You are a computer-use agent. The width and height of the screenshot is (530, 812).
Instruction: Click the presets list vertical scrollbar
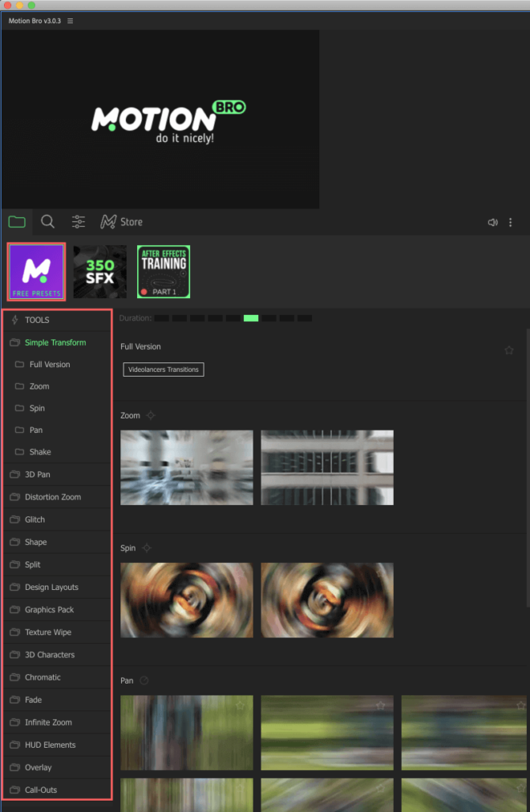(x=528, y=466)
